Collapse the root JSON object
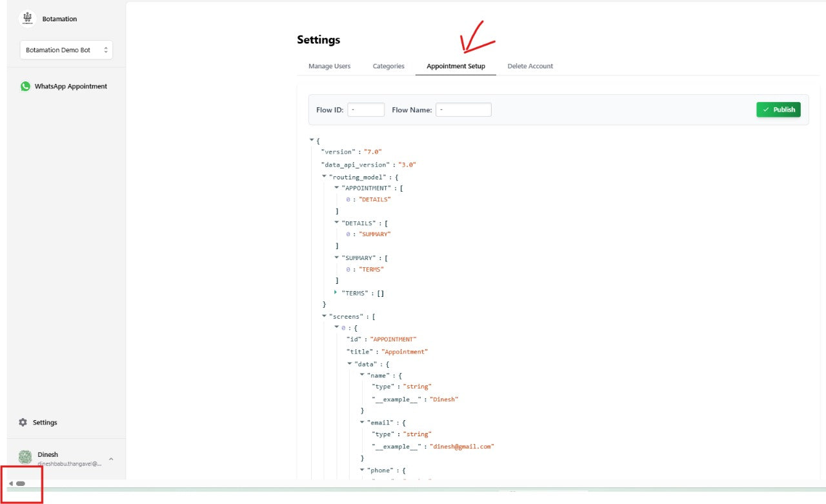The width and height of the screenshot is (826, 504). click(x=312, y=139)
